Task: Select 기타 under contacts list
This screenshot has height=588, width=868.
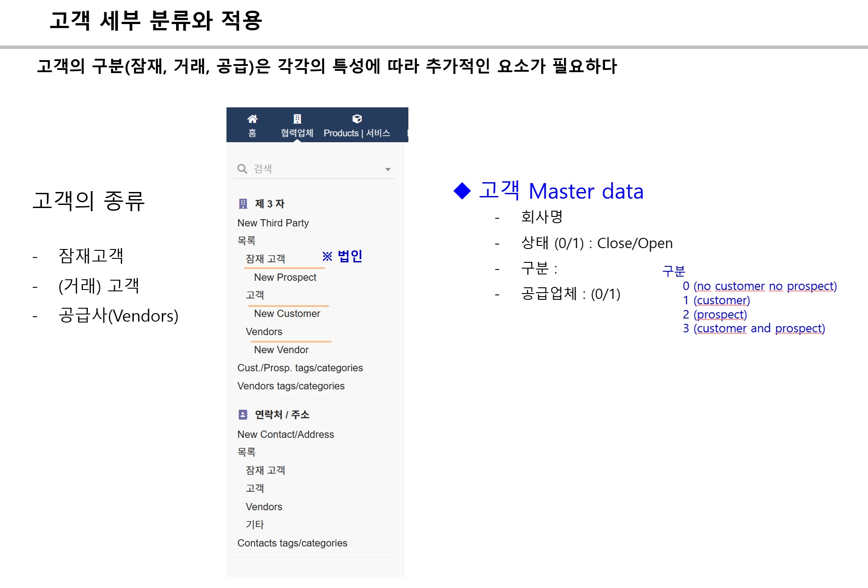Action: coord(255,525)
